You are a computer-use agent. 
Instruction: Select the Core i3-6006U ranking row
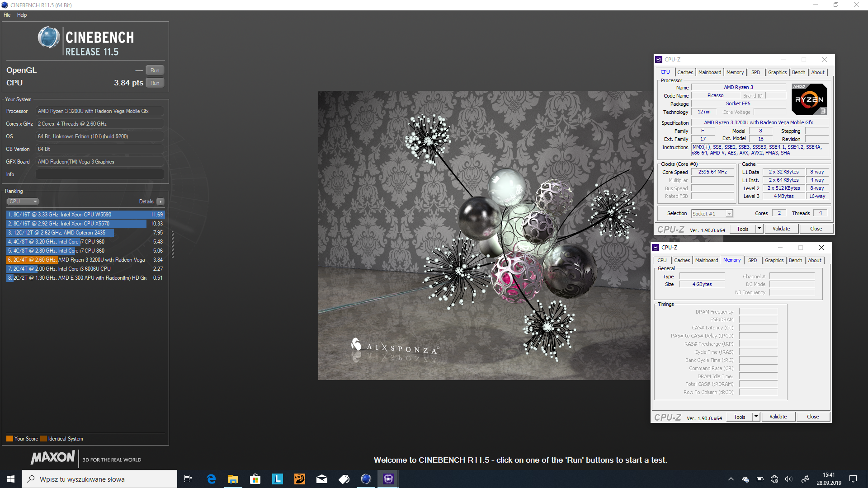tap(85, 269)
